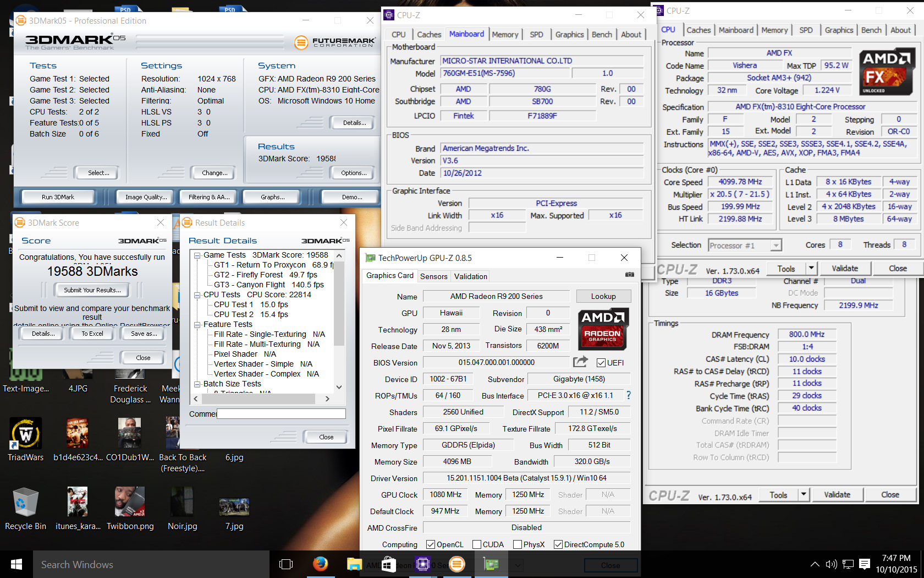Open Tools dropdown arrow in CPU-Z memory timings window
The width and height of the screenshot is (924, 578).
click(x=804, y=494)
